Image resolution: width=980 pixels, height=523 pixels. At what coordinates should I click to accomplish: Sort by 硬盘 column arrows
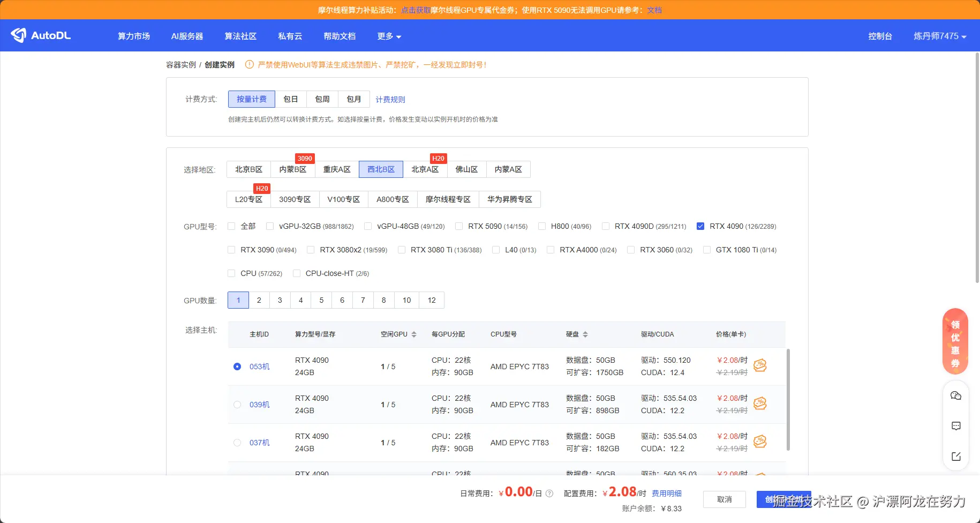[585, 334]
